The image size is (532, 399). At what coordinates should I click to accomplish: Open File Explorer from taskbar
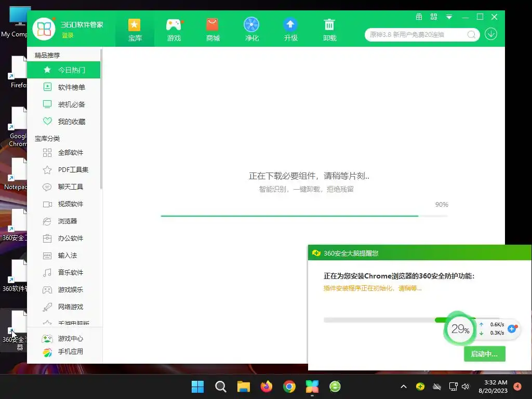coord(244,387)
